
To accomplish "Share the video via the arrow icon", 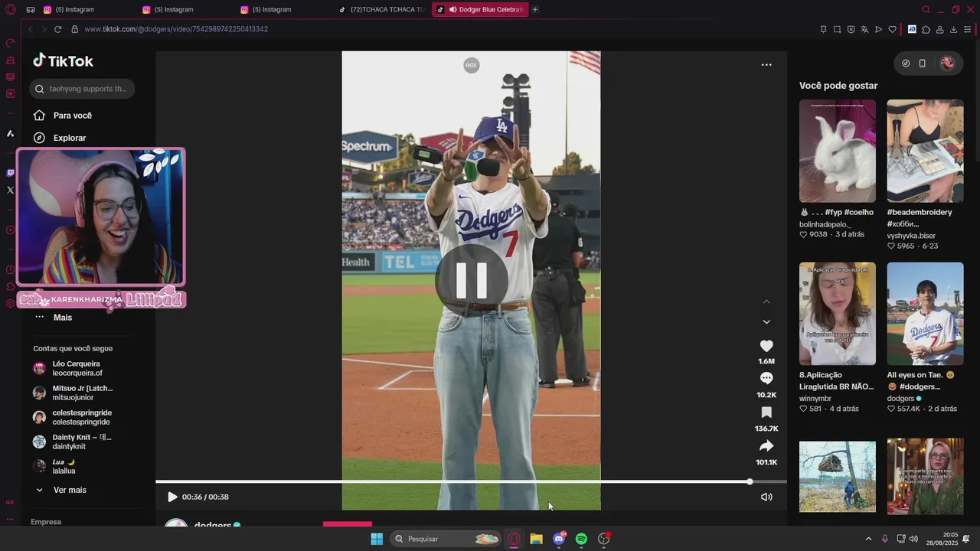I will 766,446.
